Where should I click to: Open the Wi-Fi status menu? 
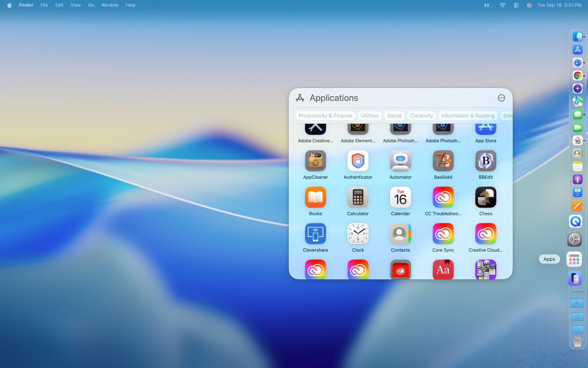pyautogui.click(x=502, y=5)
